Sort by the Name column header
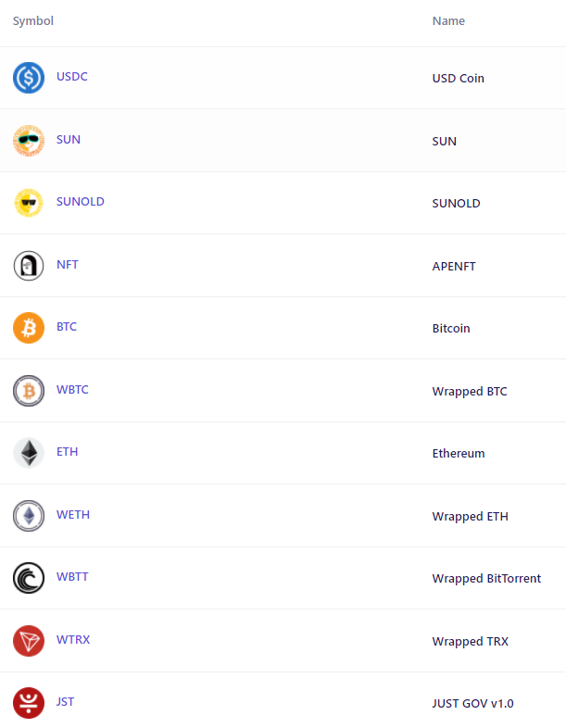Viewport: 566px width, 728px height. 448,21
